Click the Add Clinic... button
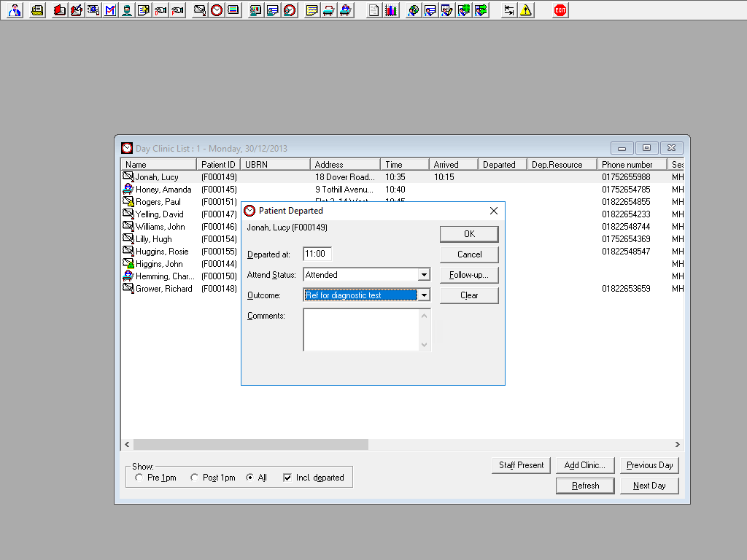 585,465
